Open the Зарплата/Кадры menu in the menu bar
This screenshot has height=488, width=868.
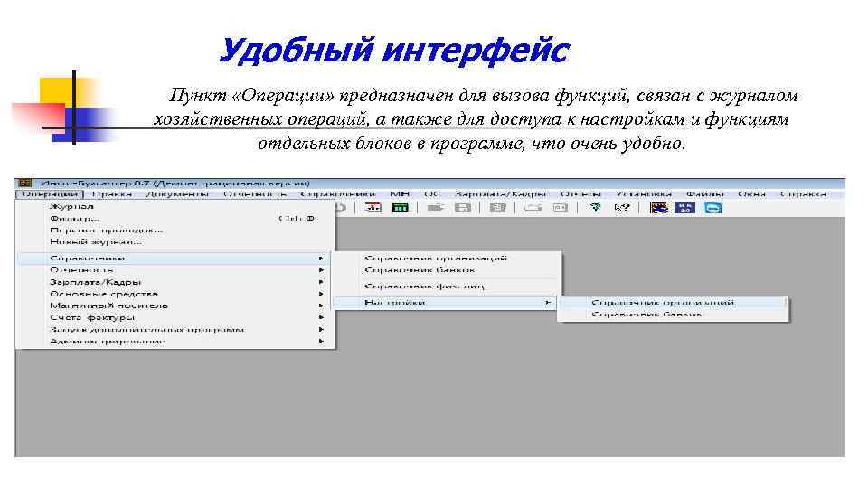pos(500,194)
